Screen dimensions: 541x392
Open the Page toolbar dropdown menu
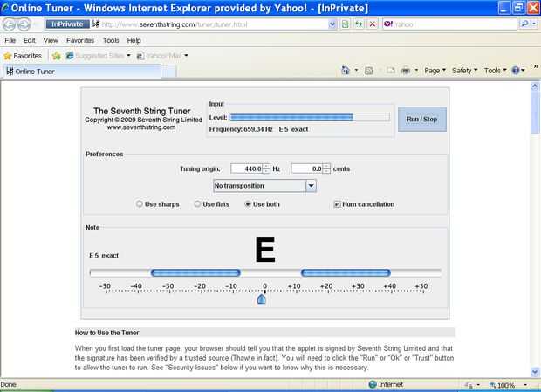(x=435, y=71)
